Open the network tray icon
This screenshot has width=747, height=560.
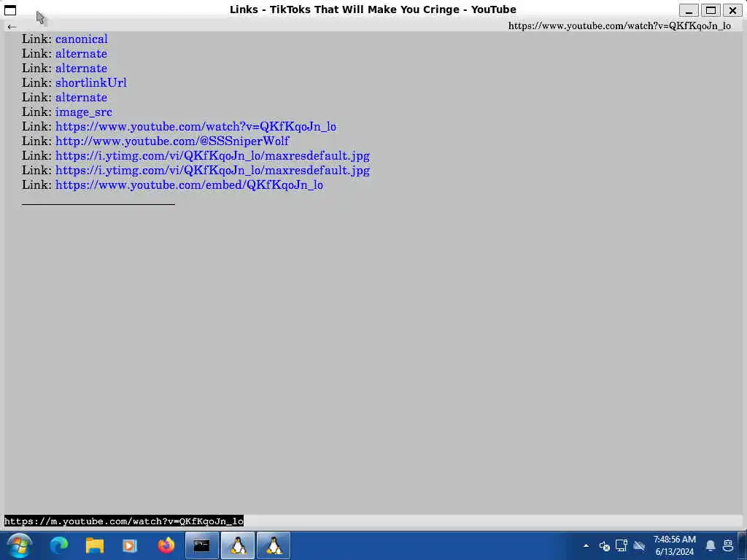[x=622, y=545]
